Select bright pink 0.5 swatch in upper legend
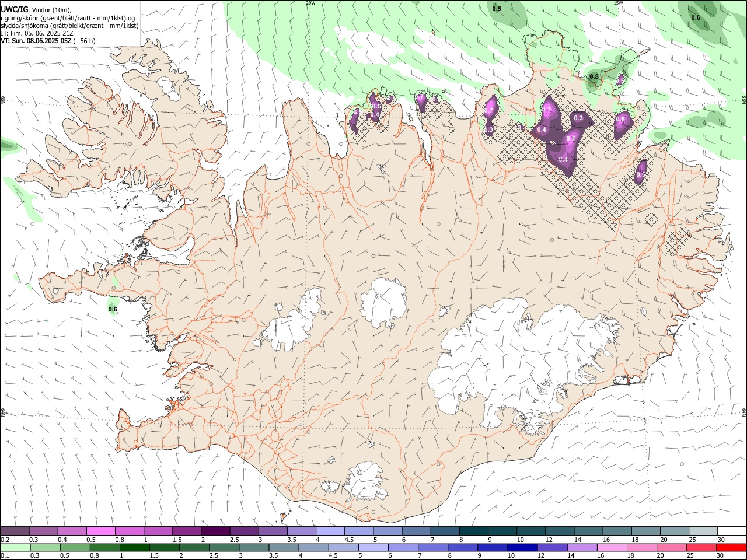 coord(100,531)
